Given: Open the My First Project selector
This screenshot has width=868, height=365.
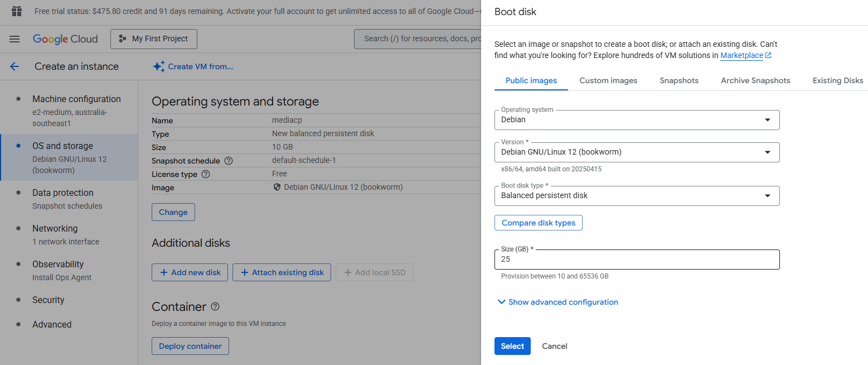Looking at the screenshot, I should pyautogui.click(x=154, y=39).
